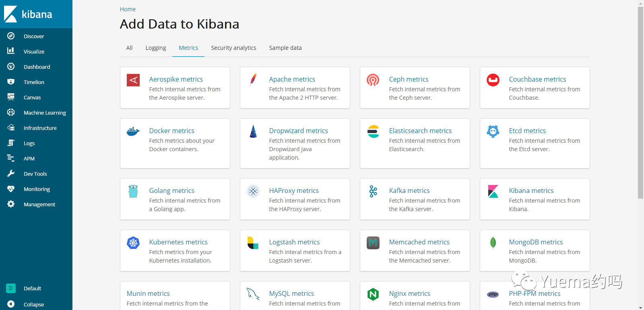Open Dashboard via its gauge icon
Image resolution: width=644 pixels, height=310 pixels.
(x=11, y=66)
